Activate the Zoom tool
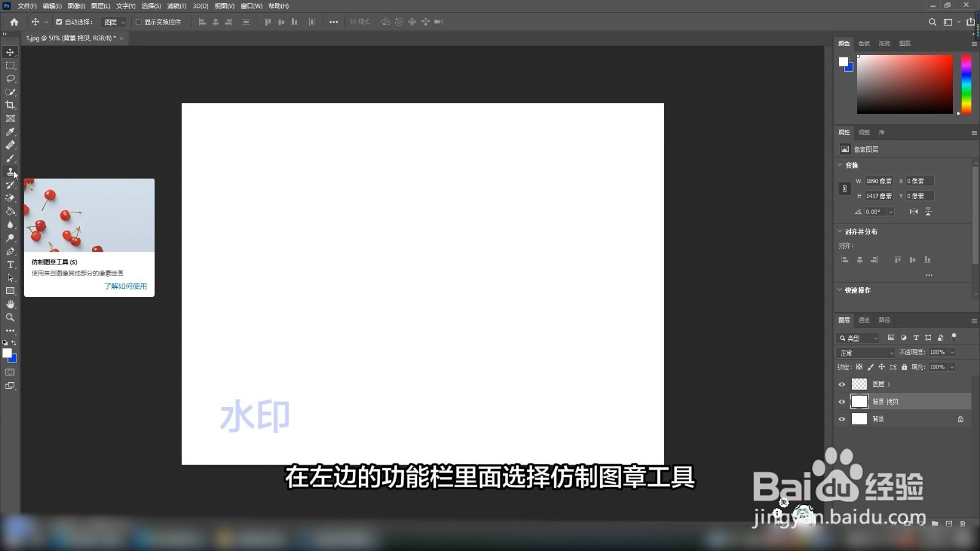Screen dimensions: 980x551 [10, 317]
